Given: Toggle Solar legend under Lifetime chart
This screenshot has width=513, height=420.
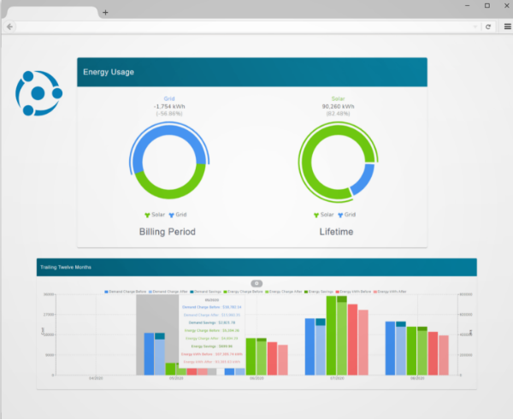Looking at the screenshot, I should point(323,215).
